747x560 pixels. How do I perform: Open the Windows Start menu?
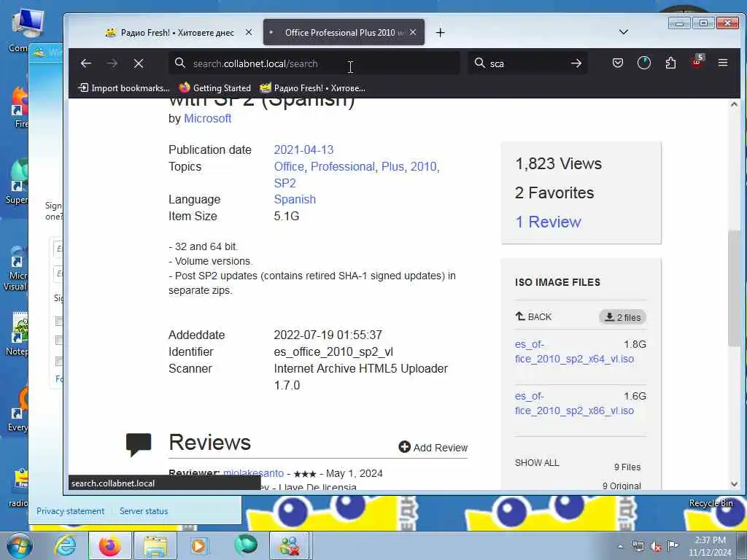(19, 545)
